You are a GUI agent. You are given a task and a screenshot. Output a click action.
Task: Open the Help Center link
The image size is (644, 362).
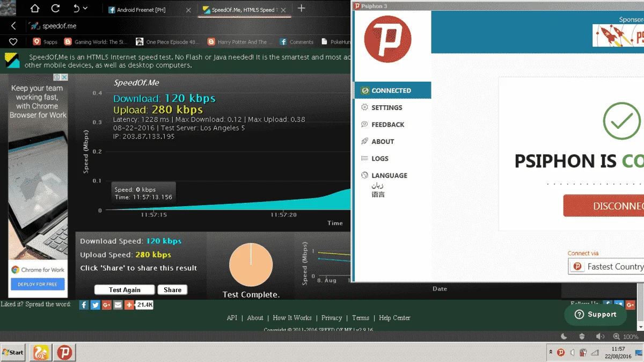[x=394, y=318]
